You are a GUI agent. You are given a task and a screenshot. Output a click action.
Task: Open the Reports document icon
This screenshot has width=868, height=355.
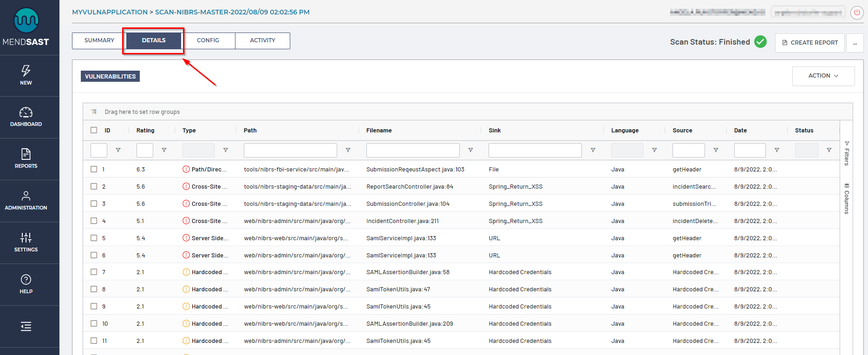[x=26, y=154]
